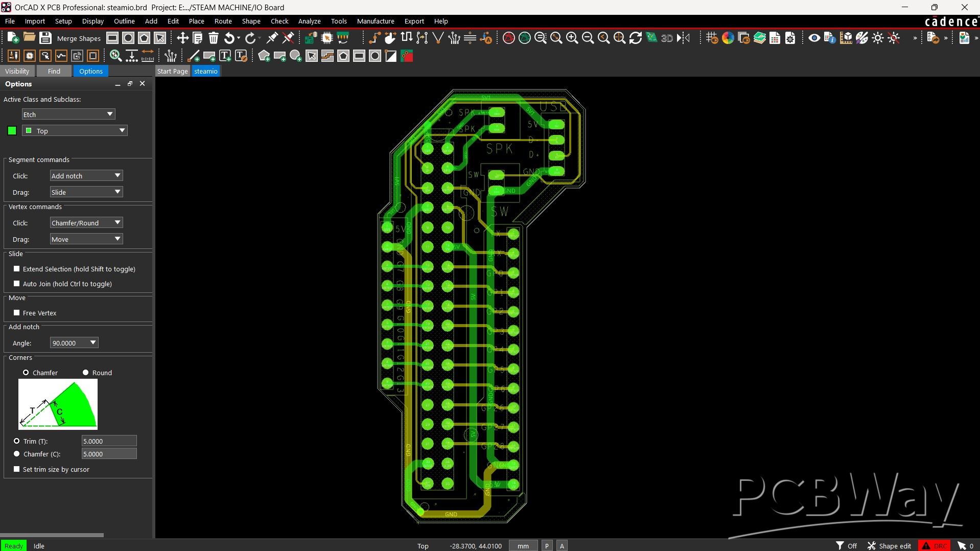Open the Route menu
The image size is (980, 551).
coord(223,21)
